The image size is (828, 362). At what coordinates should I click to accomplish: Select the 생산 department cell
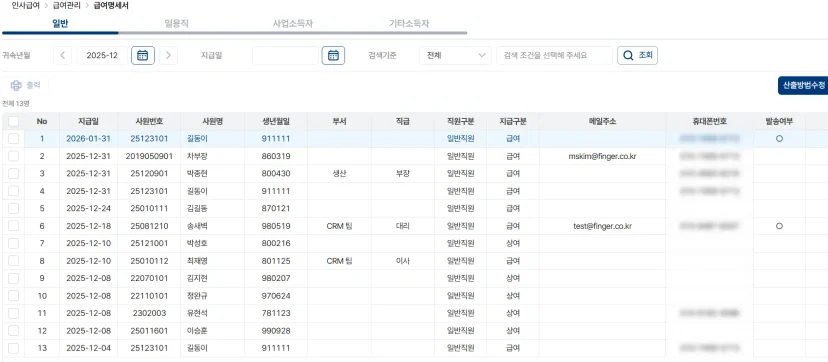tap(339, 174)
